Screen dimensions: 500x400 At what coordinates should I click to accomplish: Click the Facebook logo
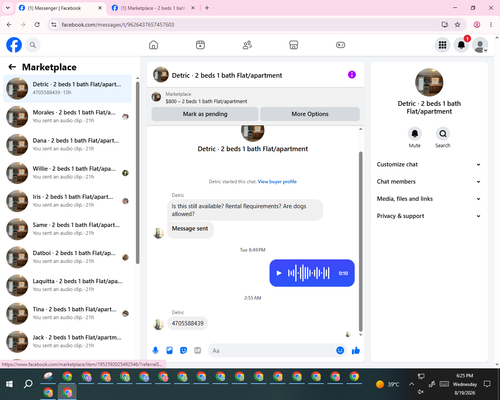(14, 45)
